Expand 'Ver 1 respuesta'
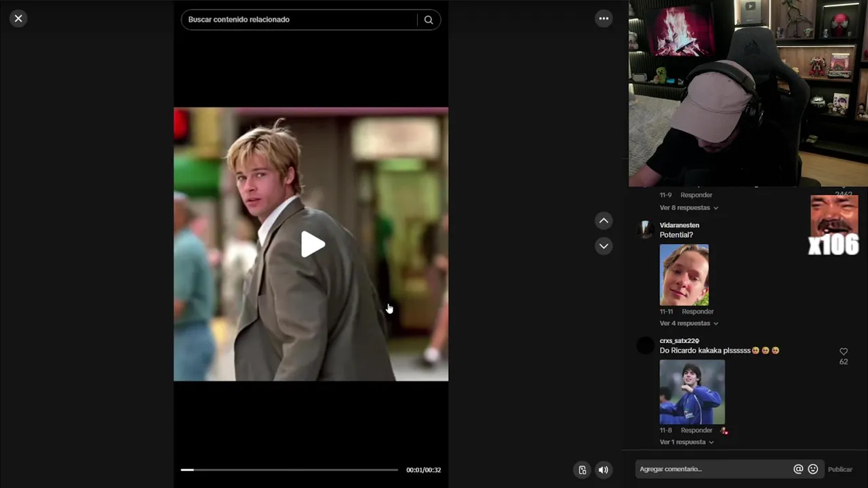 [x=686, y=442]
